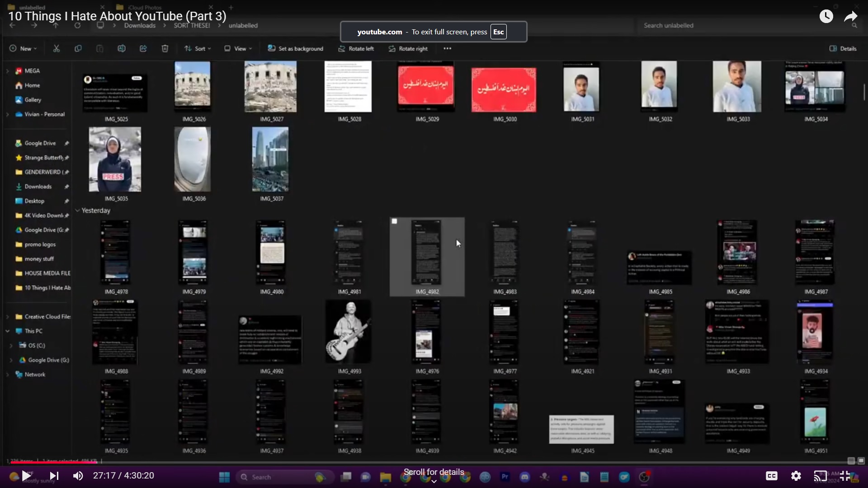This screenshot has width=868, height=488.
Task: Go forward with Explorer forward arrow
Action: [34, 25]
